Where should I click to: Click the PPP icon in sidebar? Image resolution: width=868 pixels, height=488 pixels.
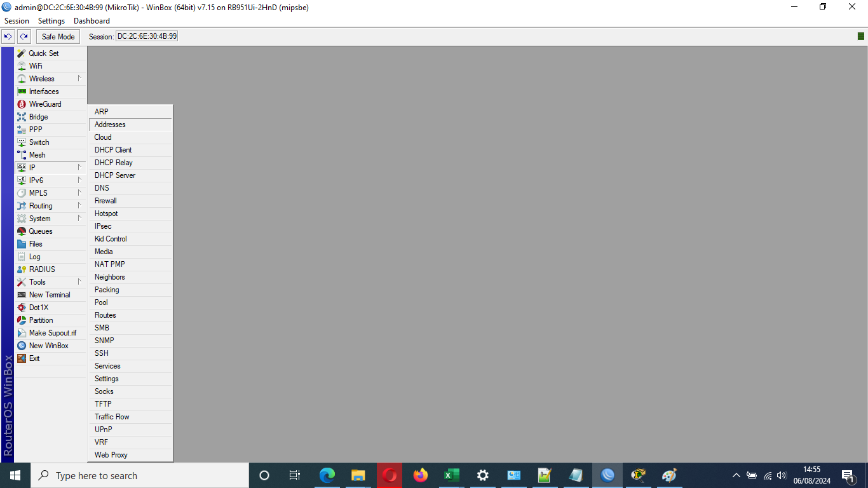point(22,130)
